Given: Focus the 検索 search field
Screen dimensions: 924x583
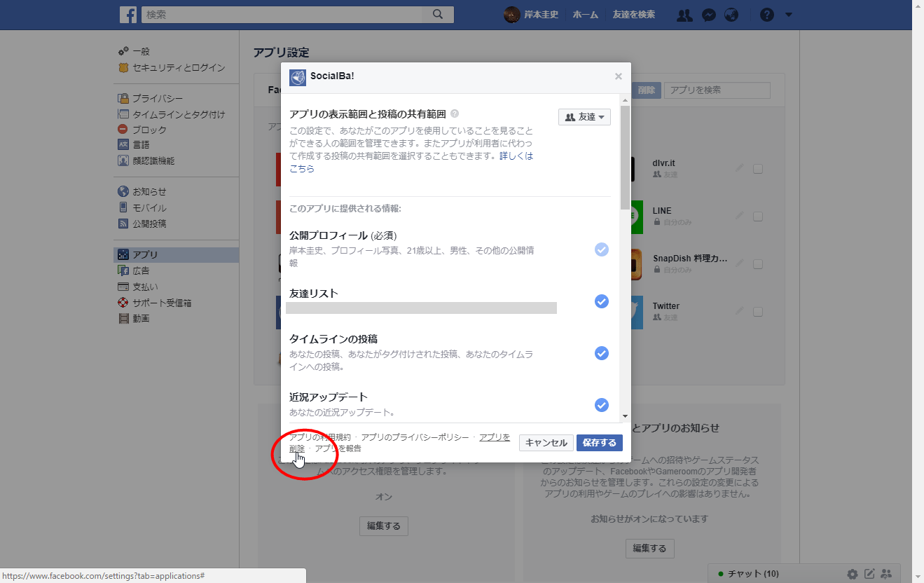Looking at the screenshot, I should coord(282,15).
